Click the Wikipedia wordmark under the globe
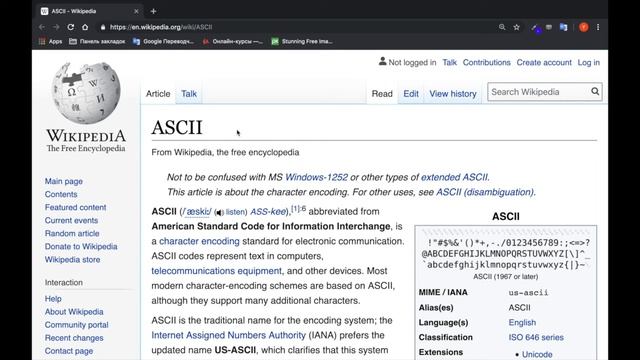Screen dimensions: 640x360 point(86,136)
